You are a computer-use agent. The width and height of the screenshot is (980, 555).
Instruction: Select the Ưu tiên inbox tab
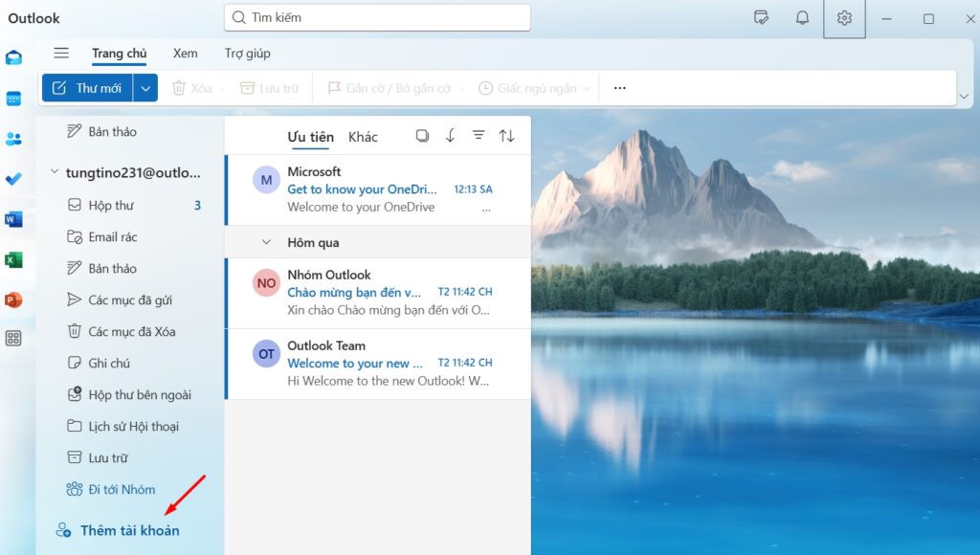pyautogui.click(x=311, y=137)
